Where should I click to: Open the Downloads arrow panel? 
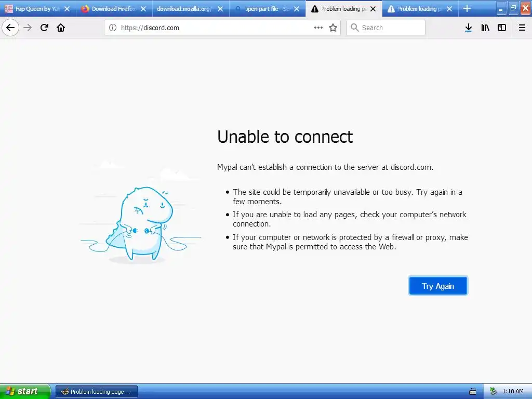point(468,28)
